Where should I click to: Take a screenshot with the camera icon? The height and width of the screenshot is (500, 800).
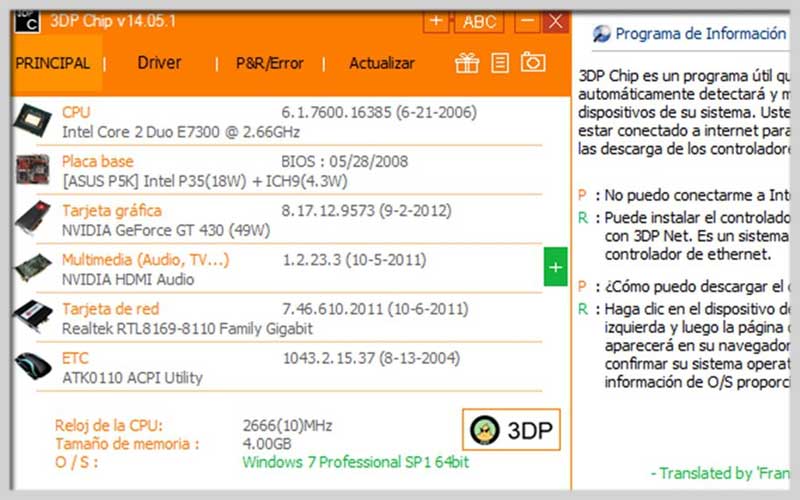(533, 62)
